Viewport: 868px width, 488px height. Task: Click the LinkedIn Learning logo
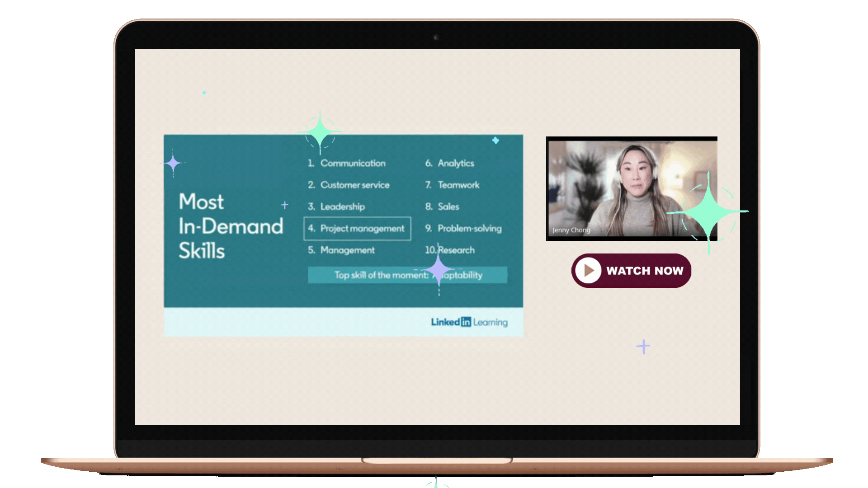tap(469, 322)
